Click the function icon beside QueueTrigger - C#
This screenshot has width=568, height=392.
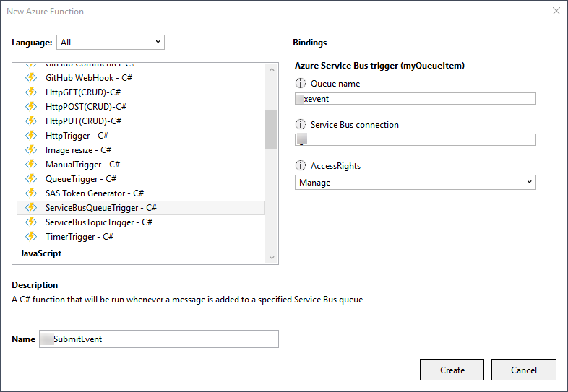point(31,179)
